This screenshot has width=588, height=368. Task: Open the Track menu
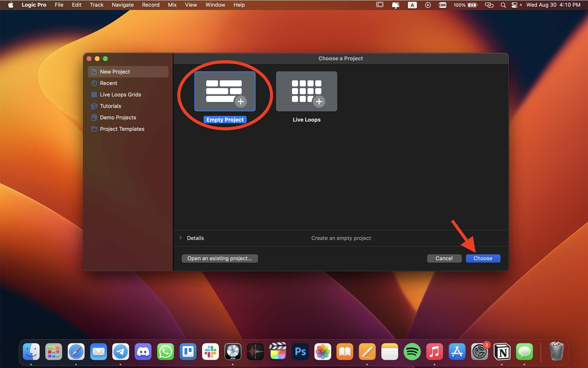(97, 5)
